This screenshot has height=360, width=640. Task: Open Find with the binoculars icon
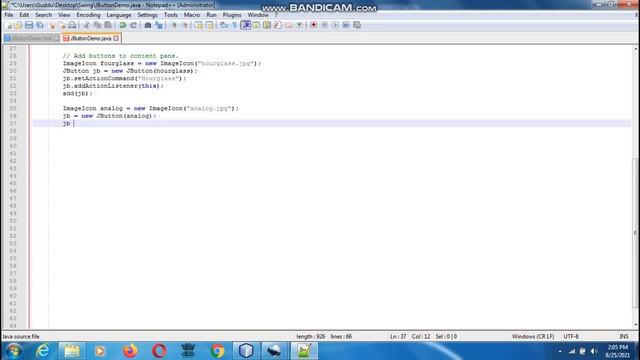pyautogui.click(x=148, y=25)
